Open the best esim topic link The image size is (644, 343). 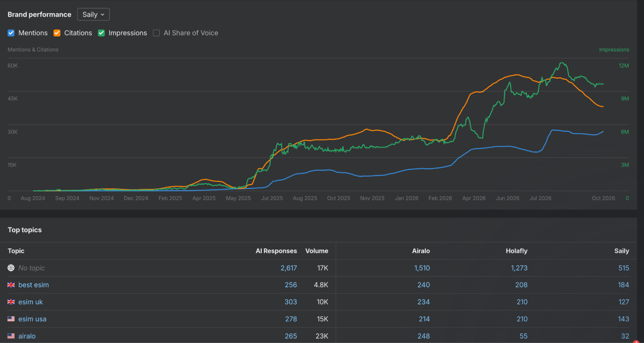click(34, 285)
